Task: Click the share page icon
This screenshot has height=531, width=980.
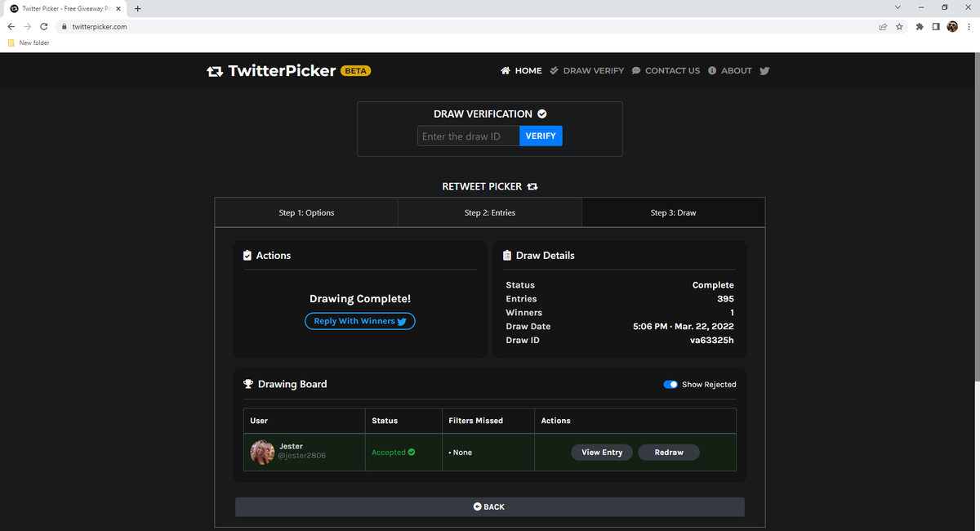Action: [x=883, y=26]
